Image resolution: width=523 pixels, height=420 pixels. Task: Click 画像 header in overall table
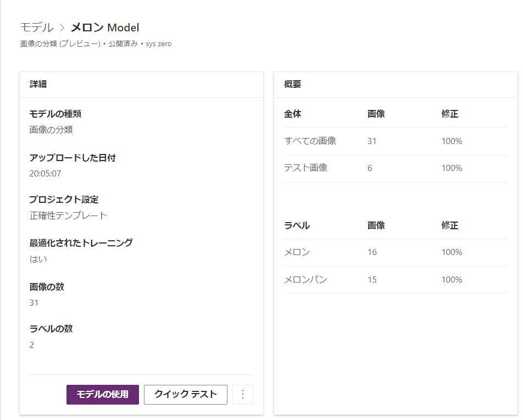376,114
